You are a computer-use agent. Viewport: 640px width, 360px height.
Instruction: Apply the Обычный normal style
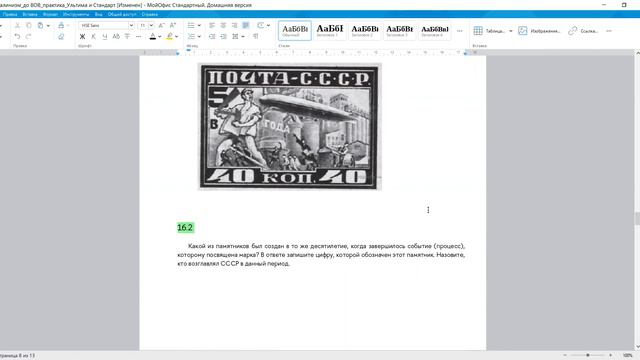[x=295, y=31]
